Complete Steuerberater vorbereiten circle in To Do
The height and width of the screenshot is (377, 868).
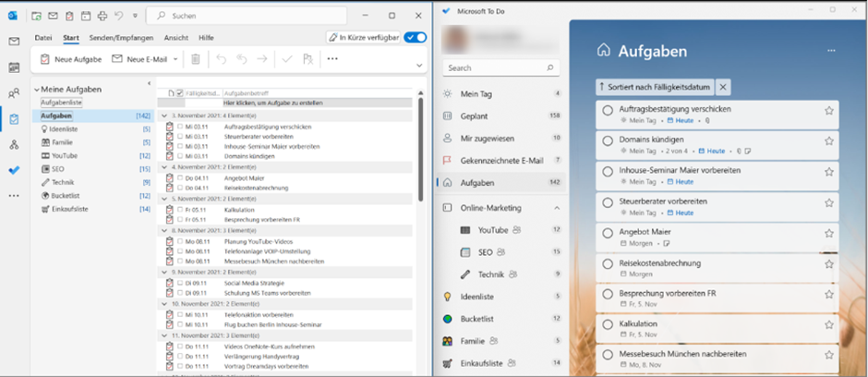pyautogui.click(x=608, y=202)
